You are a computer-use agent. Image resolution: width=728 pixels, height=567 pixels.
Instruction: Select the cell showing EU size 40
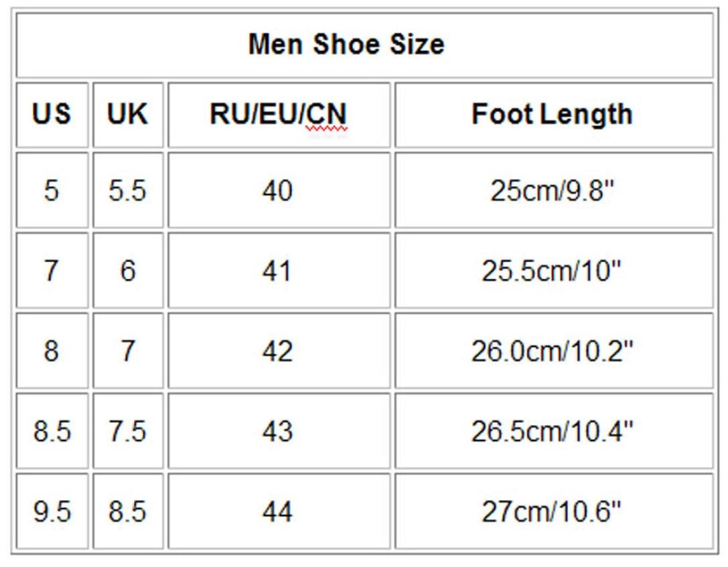[x=277, y=191]
